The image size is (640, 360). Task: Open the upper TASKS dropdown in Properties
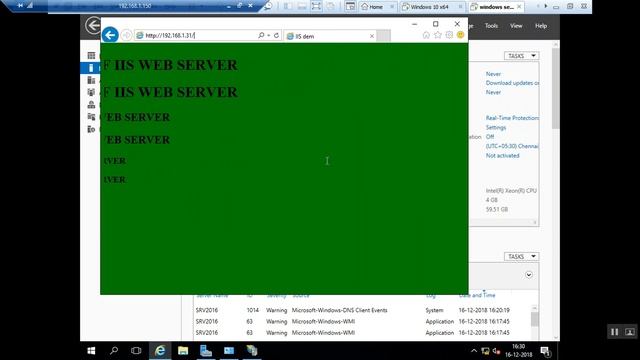point(521,56)
